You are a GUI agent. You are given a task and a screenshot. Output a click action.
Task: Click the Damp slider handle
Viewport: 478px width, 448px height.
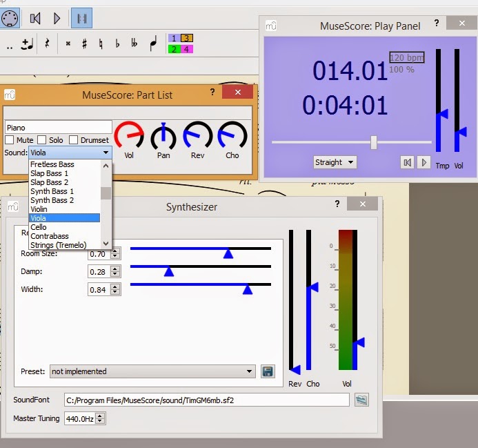coord(169,271)
